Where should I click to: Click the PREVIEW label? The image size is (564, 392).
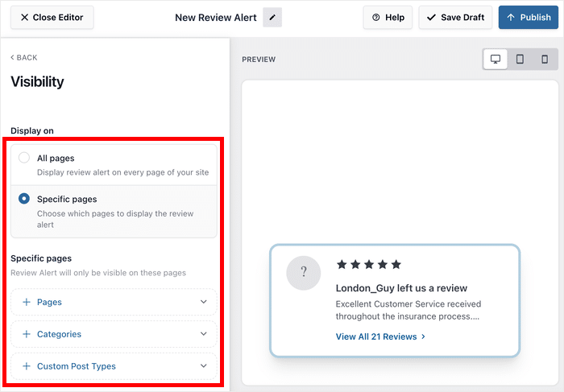(x=259, y=60)
